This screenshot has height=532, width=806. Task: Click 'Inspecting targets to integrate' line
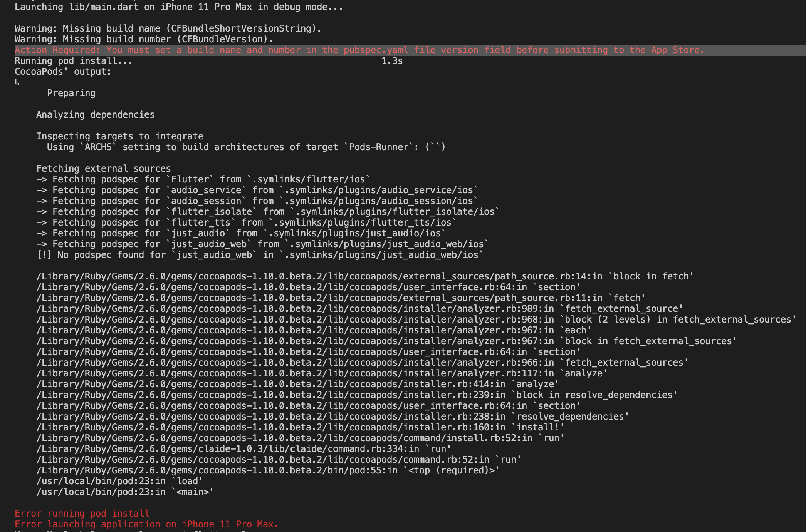(x=120, y=136)
